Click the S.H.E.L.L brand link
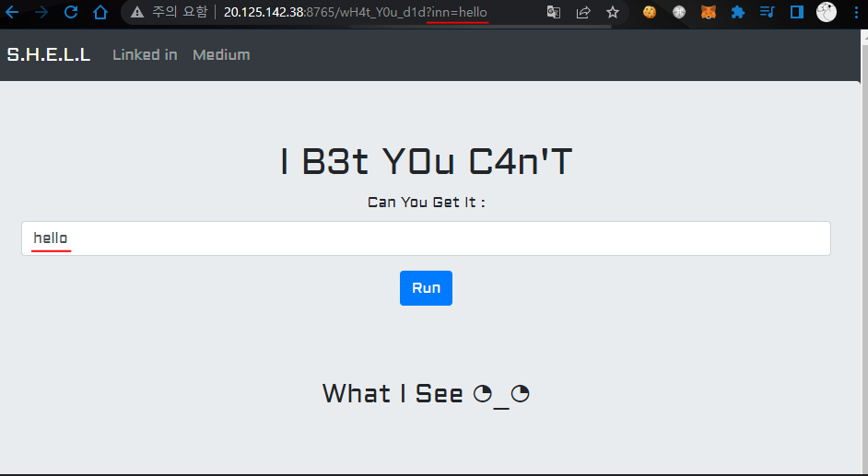868x476 pixels. pyautogui.click(x=49, y=54)
